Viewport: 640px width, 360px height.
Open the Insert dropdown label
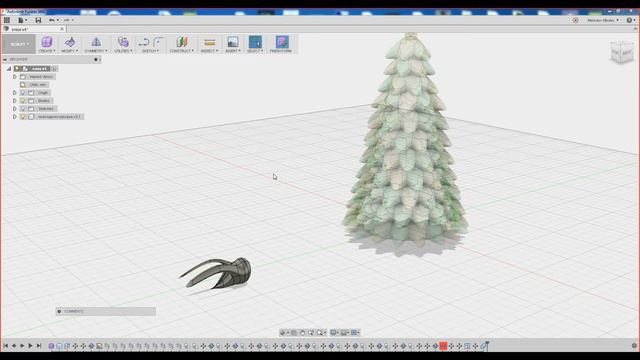pos(233,51)
